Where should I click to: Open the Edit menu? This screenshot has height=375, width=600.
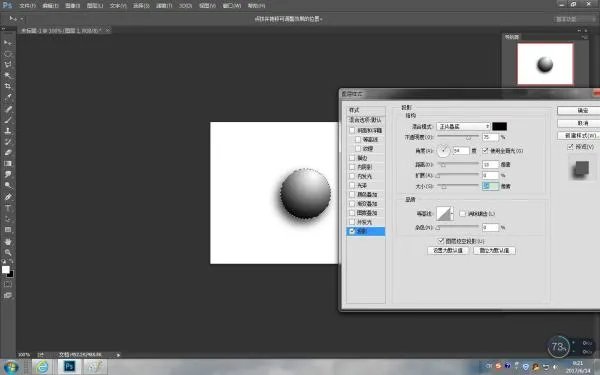50,6
